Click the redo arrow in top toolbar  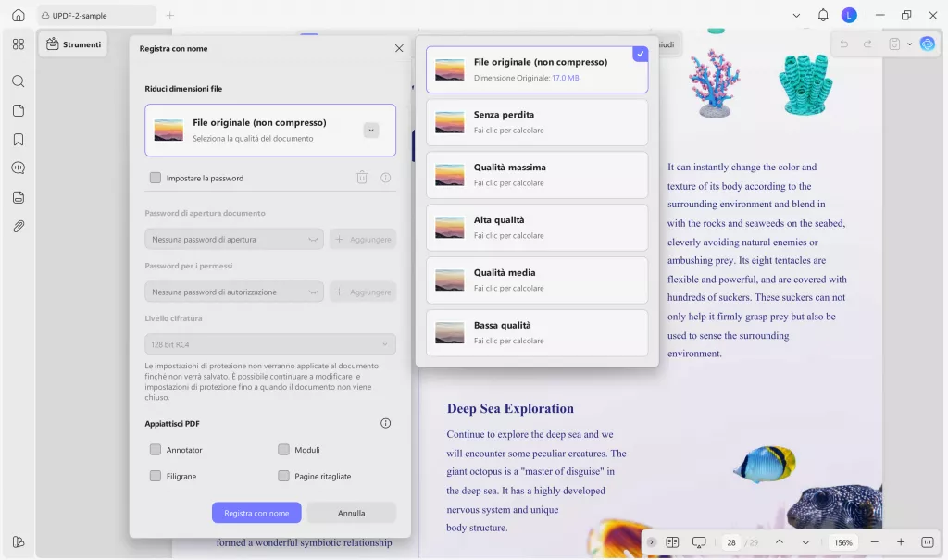pyautogui.click(x=867, y=44)
